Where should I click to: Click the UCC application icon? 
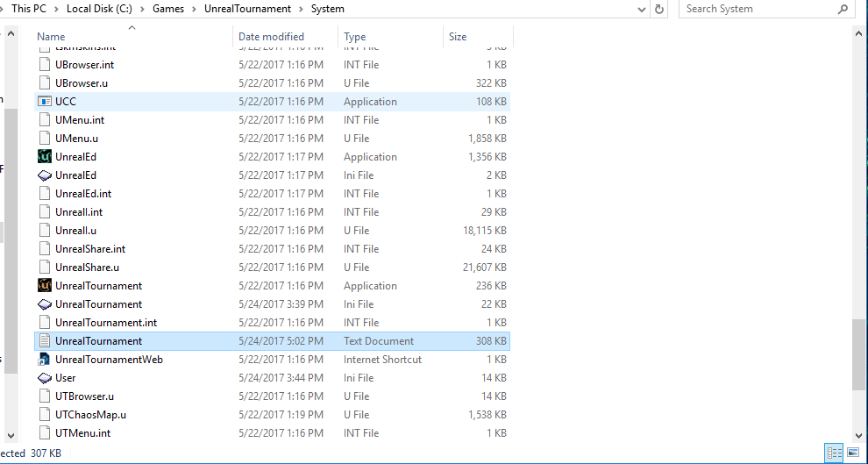(x=45, y=102)
